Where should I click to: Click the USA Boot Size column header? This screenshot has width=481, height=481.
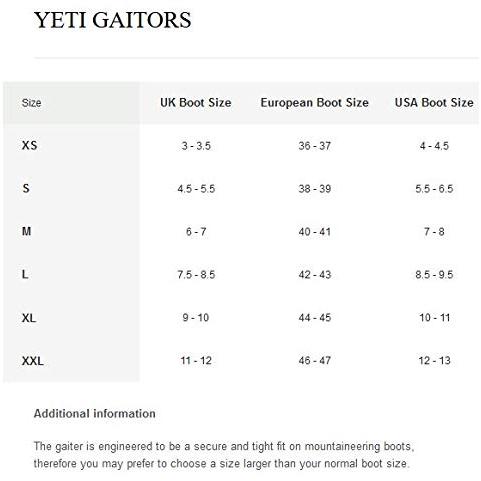pos(434,103)
